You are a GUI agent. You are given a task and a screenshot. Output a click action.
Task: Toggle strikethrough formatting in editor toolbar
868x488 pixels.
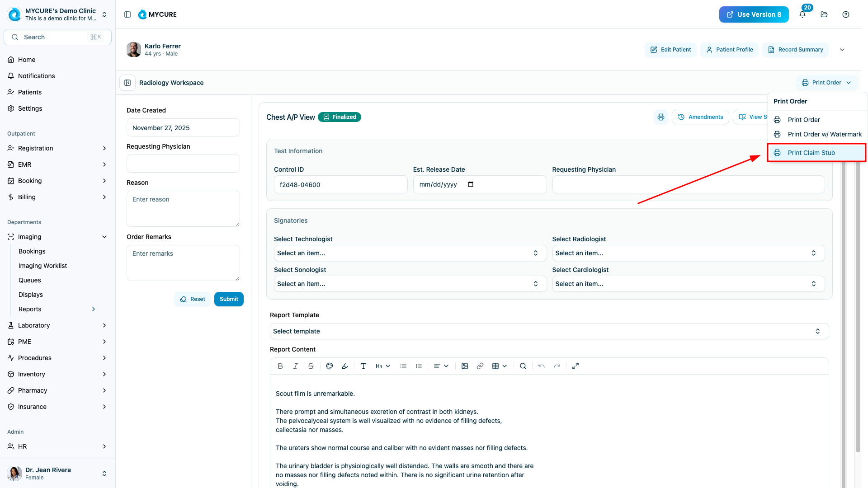coord(311,366)
